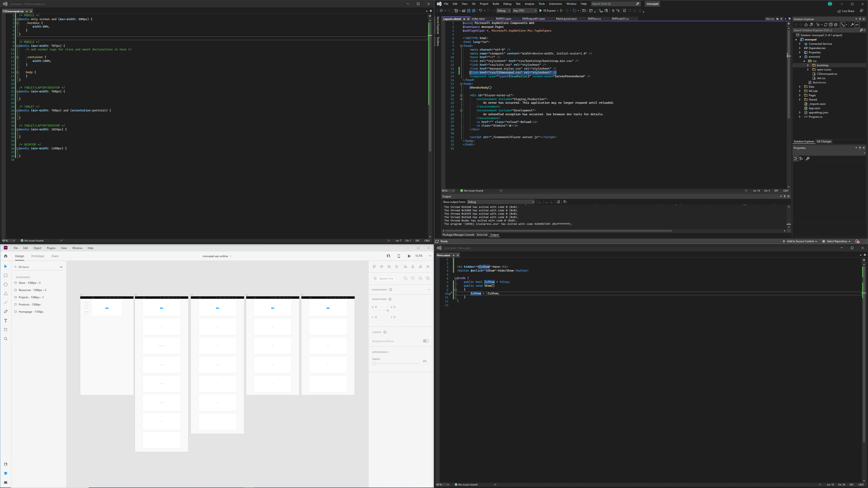The width and height of the screenshot is (868, 488).
Task: Expand the Pages folder in Solution Explorer
Action: [x=800, y=95]
